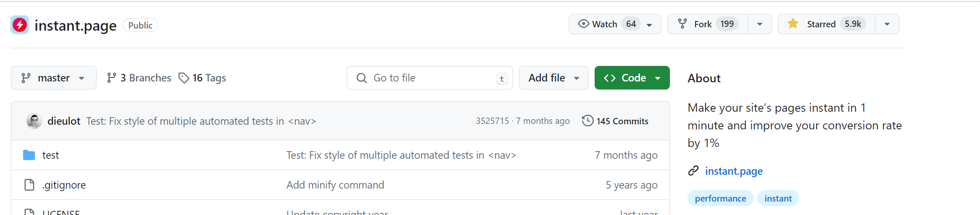Open the Add file dropdown
The height and width of the screenshot is (215, 980).
(553, 78)
